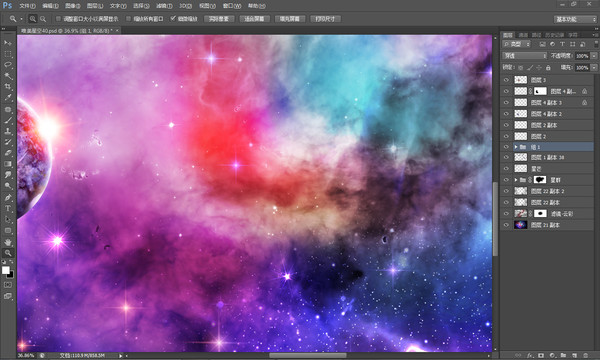Open layer filter 类型 dropdown
This screenshot has width=600, height=360.
click(x=516, y=44)
